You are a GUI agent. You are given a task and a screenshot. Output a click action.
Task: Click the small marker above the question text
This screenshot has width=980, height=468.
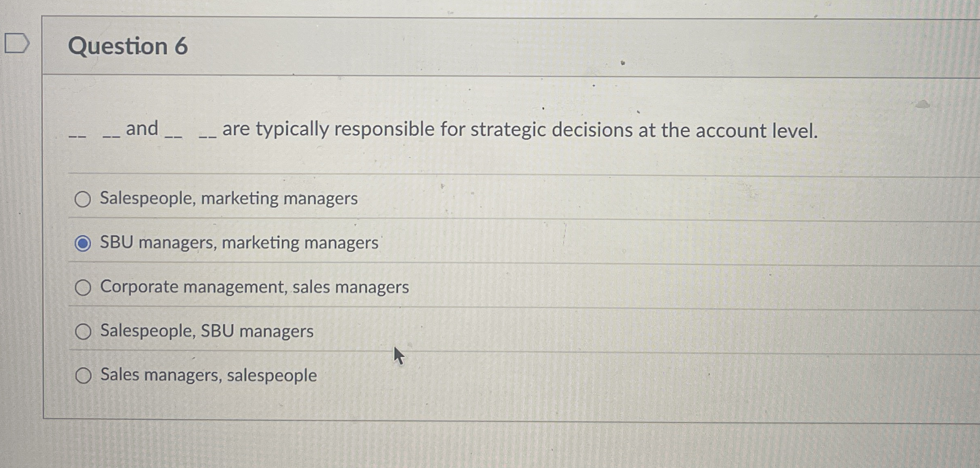coord(623,63)
